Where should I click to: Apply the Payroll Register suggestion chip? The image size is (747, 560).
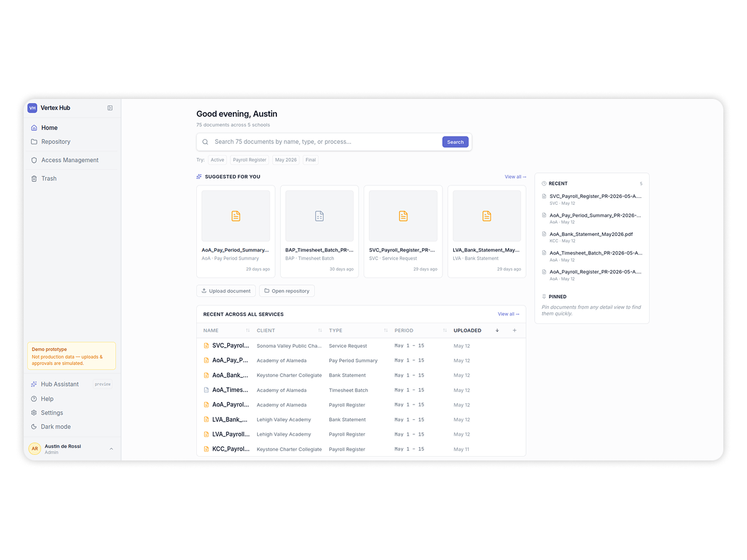(250, 160)
